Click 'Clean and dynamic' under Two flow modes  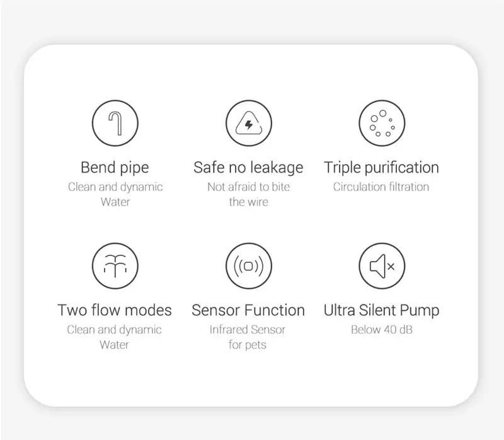click(x=115, y=330)
